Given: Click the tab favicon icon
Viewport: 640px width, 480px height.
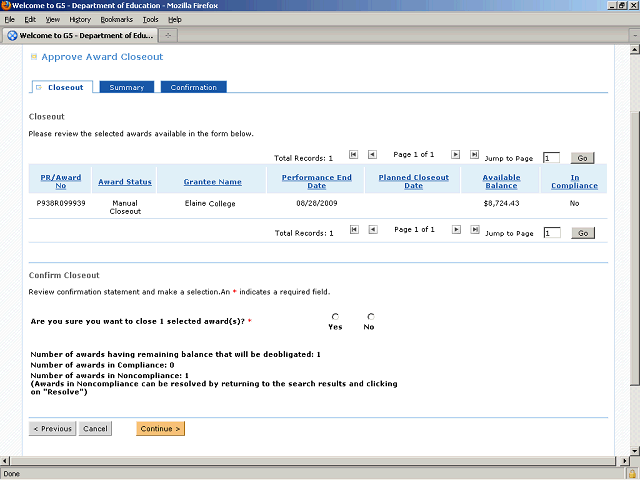Looking at the screenshot, I should click(13, 36).
